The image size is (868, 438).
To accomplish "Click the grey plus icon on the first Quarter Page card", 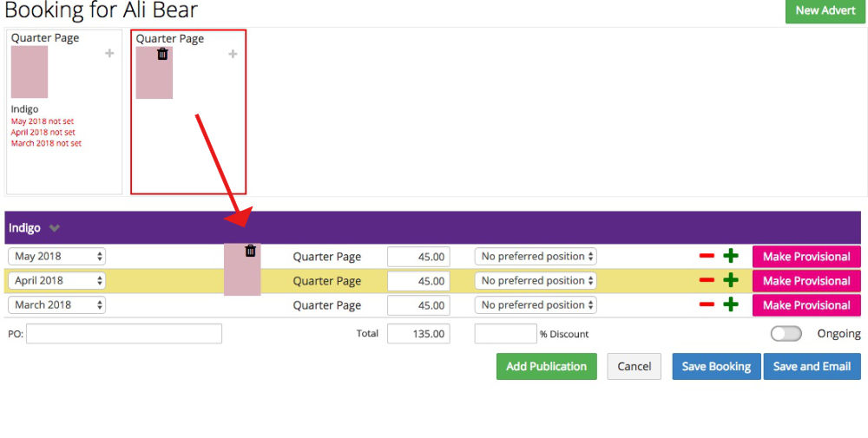I will (109, 53).
